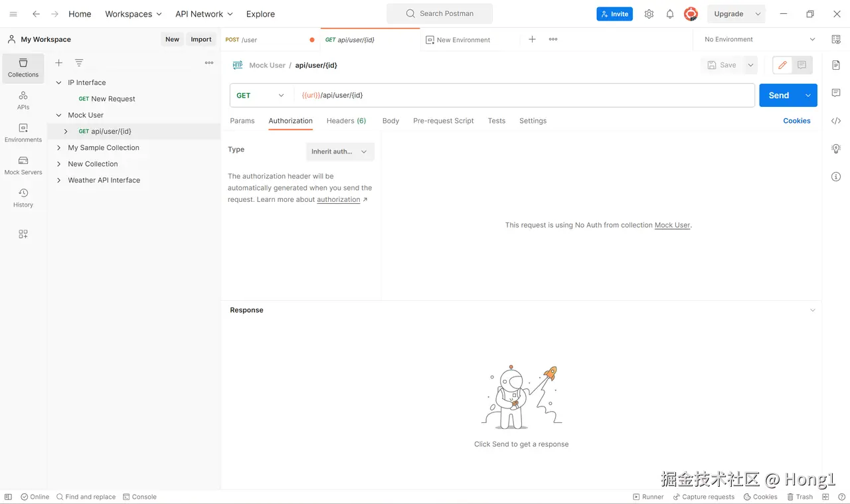Switch to the Params tab
The height and width of the screenshot is (504, 850).
point(242,121)
